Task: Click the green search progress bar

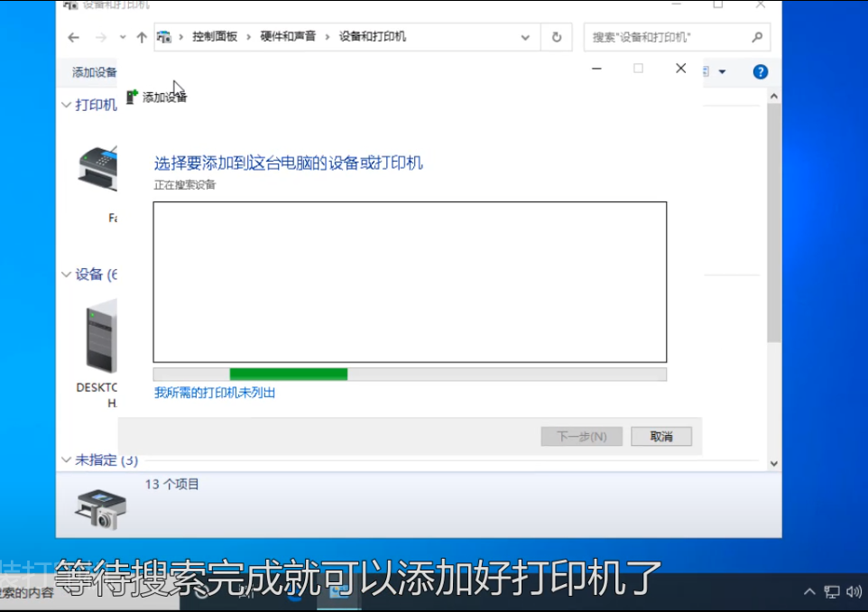Action: [289, 375]
